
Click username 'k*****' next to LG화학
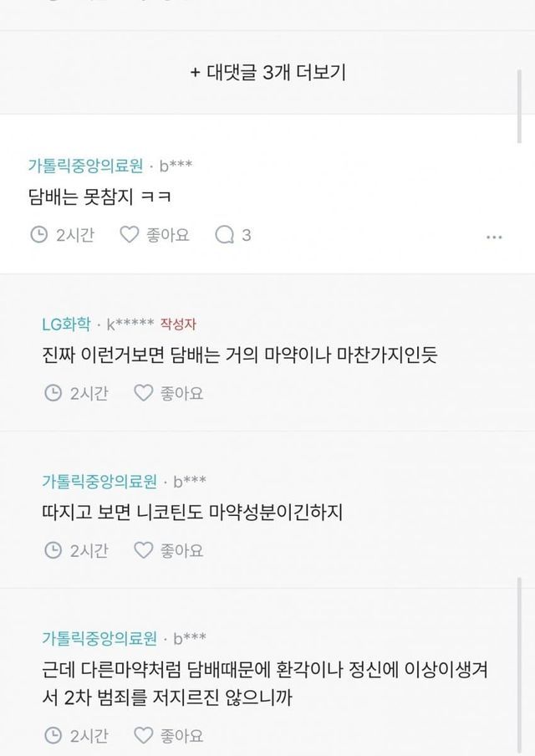click(130, 324)
